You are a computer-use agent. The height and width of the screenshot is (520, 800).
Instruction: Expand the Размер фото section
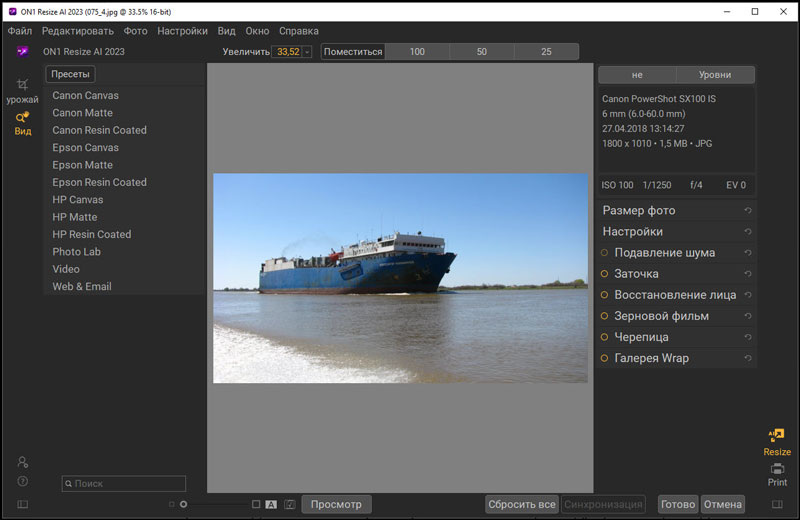(639, 210)
